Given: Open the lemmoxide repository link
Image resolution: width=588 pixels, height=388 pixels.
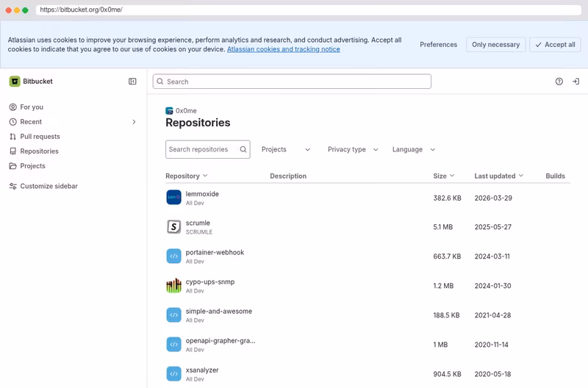Looking at the screenshot, I should click(202, 194).
